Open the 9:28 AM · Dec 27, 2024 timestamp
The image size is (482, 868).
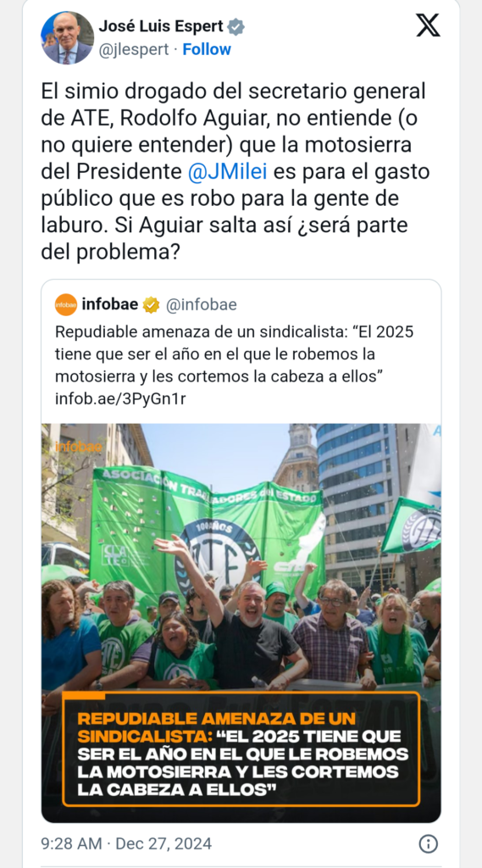point(126,843)
